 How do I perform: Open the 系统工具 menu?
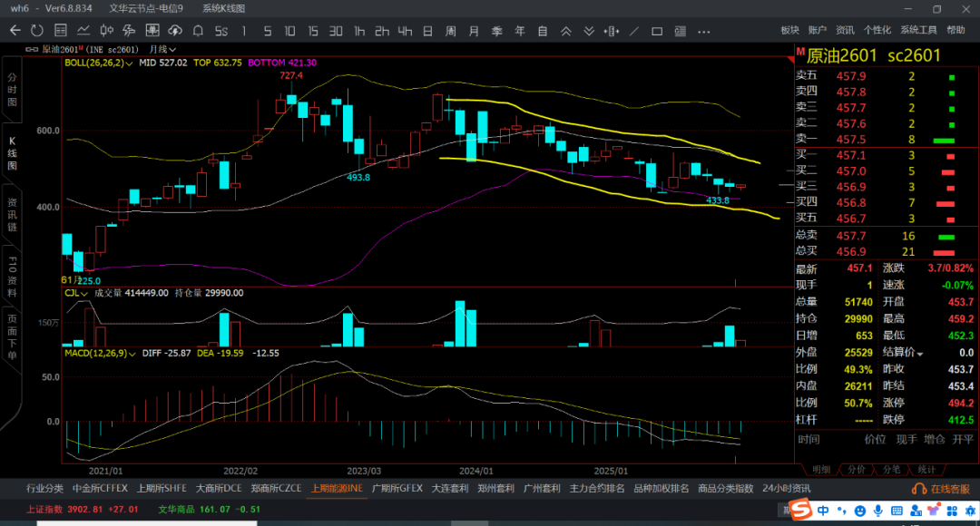(x=917, y=30)
